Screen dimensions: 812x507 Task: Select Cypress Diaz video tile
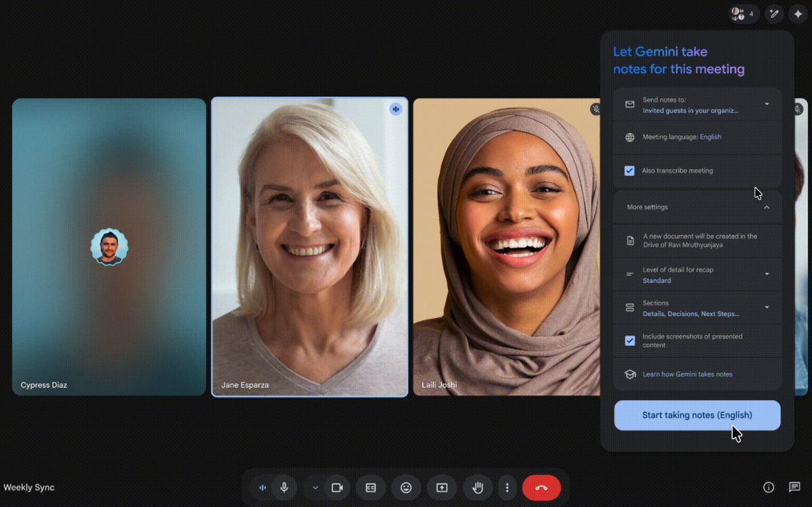[109, 247]
